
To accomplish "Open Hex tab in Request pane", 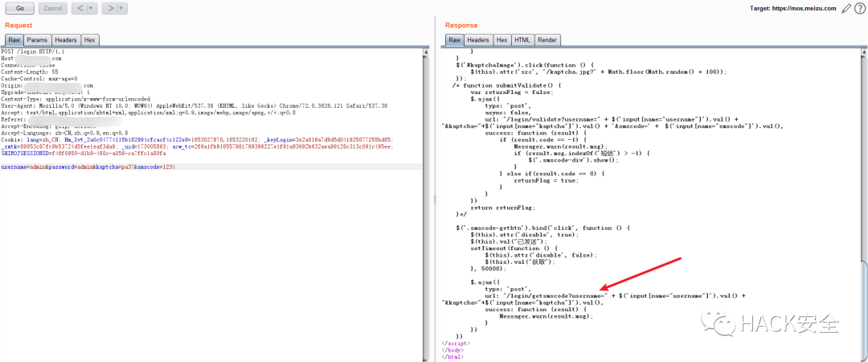I will pyautogui.click(x=90, y=40).
